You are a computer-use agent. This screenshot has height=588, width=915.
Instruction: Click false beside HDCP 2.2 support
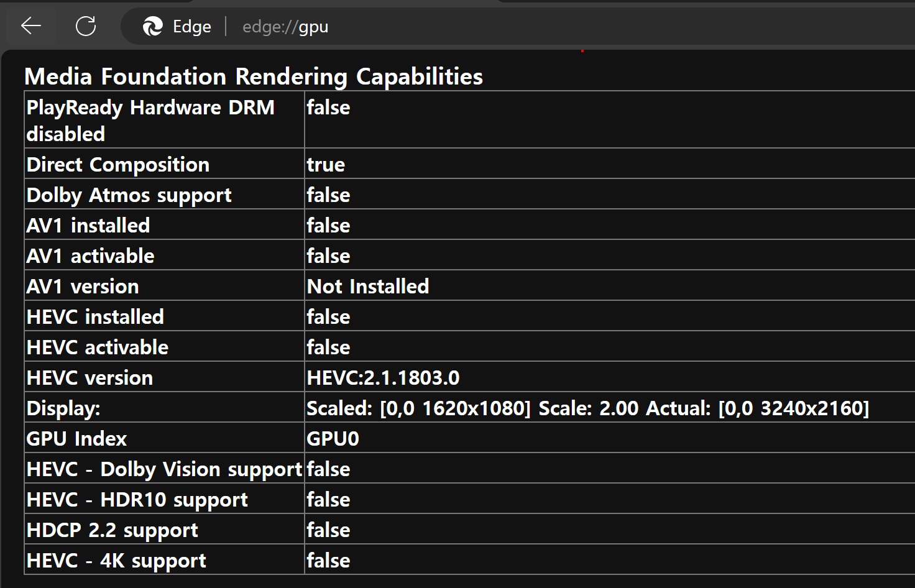pyautogui.click(x=328, y=530)
